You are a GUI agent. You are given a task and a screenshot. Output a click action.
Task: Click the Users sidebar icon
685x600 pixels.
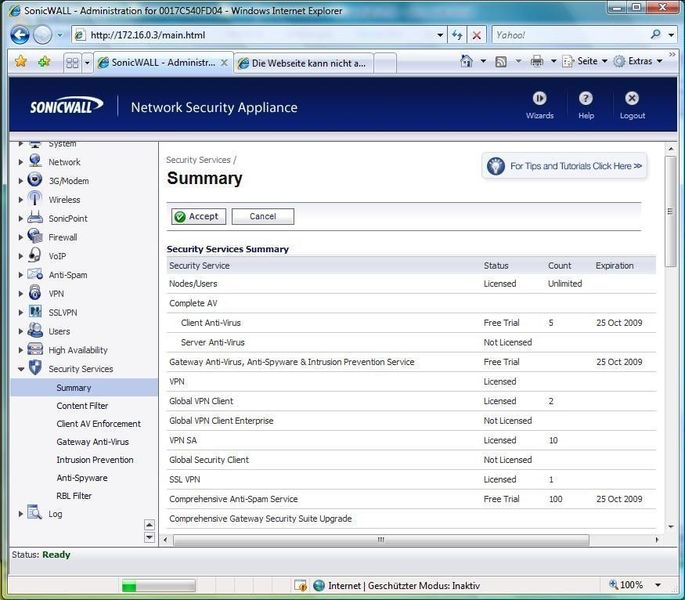(35, 330)
